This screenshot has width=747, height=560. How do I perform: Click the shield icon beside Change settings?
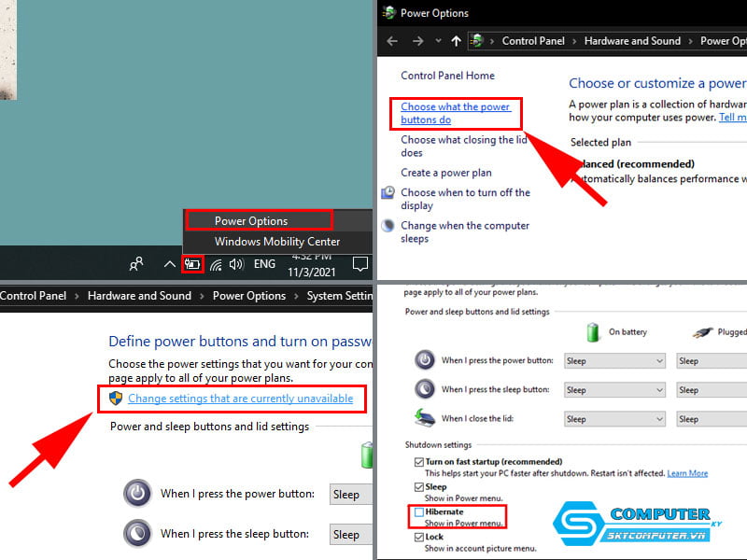(x=116, y=399)
